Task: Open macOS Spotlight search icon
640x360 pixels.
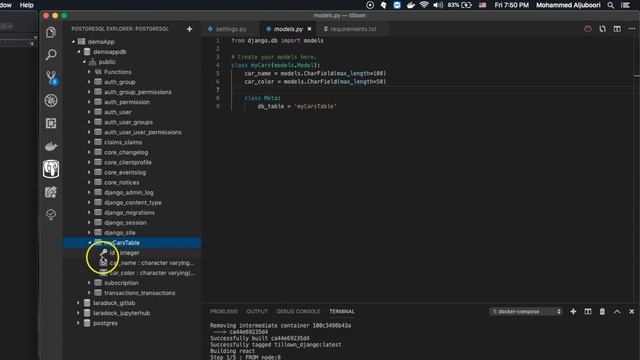Action: tap(611, 5)
